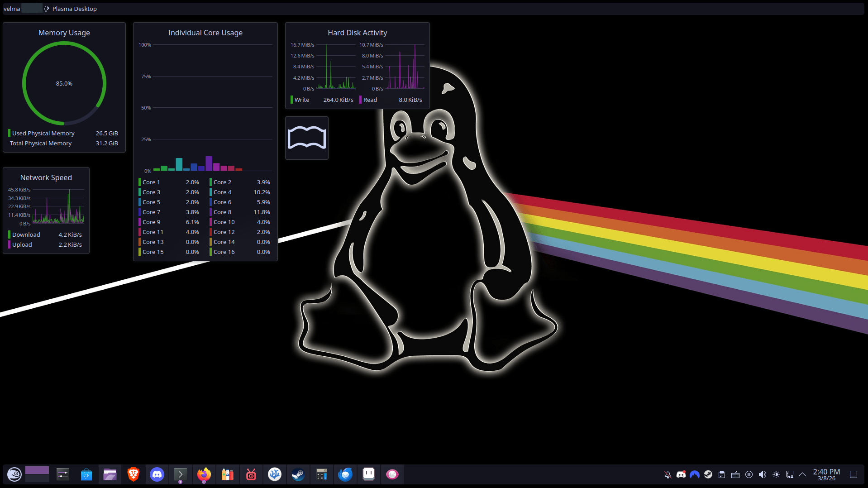Viewport: 868px width, 488px height.
Task: Open the clock showing 2:40 PM
Action: point(826,474)
